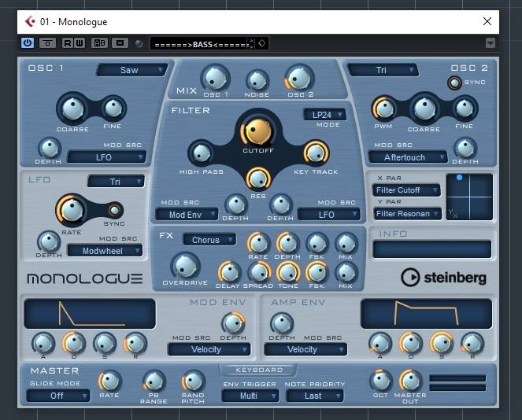Switch A/B setting comparison button
This screenshot has width=522, height=420.
pyautogui.click(x=99, y=43)
